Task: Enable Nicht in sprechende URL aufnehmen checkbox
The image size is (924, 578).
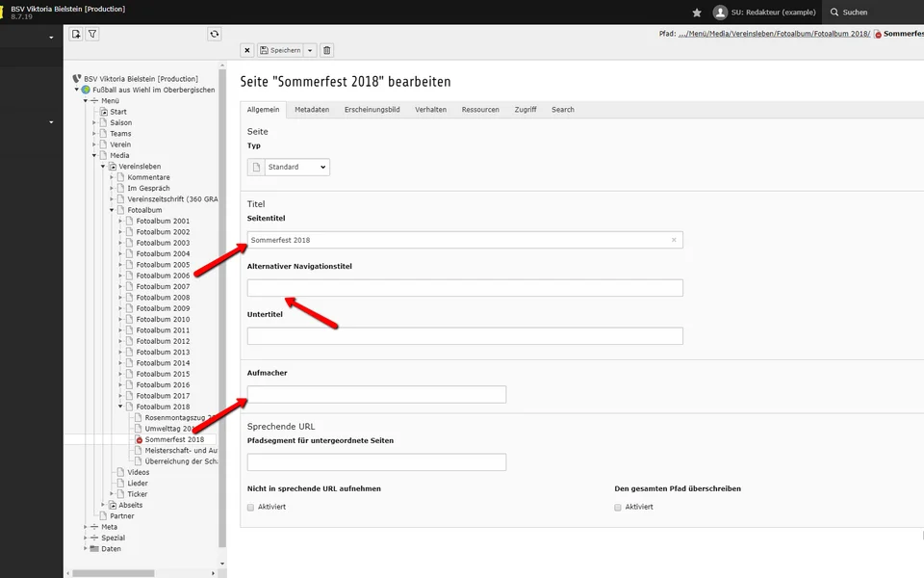Action: [x=251, y=508]
